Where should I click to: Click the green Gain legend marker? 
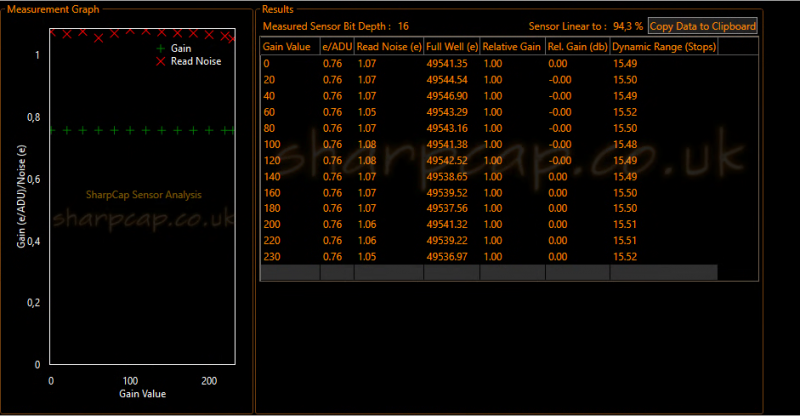tap(161, 48)
